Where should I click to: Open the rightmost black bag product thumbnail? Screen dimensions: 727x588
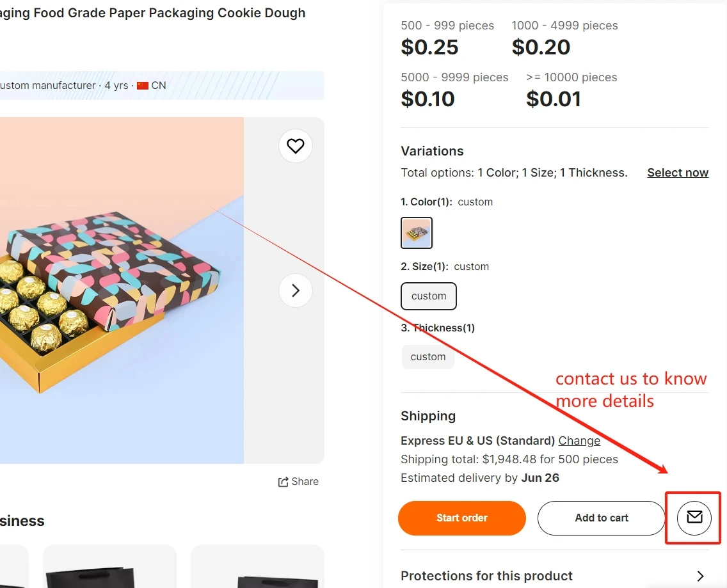(257, 568)
